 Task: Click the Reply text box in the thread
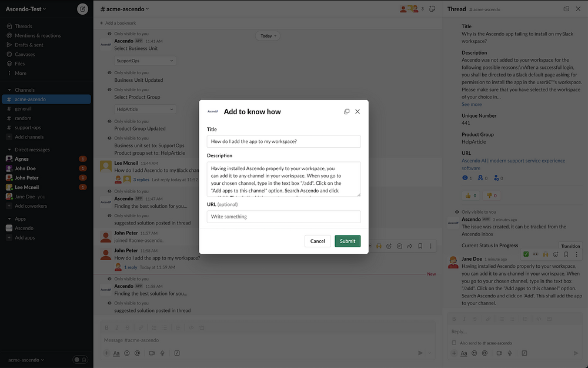[x=514, y=331]
